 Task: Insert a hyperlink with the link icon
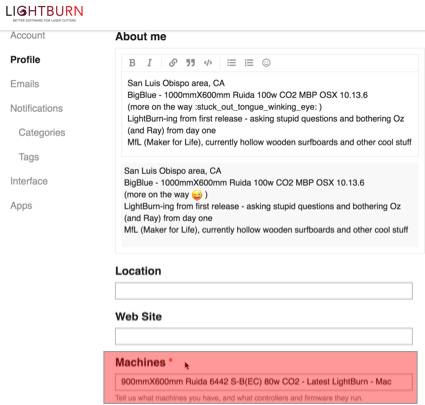click(173, 63)
